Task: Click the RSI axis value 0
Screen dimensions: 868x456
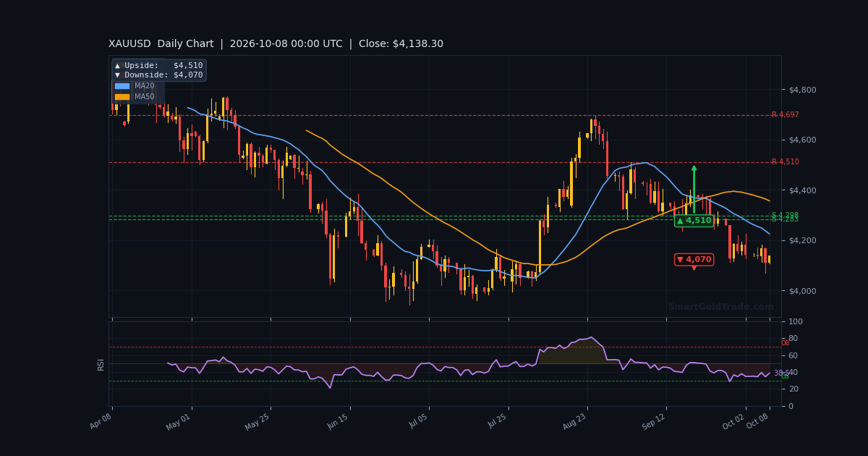Action: pyautogui.click(x=791, y=406)
